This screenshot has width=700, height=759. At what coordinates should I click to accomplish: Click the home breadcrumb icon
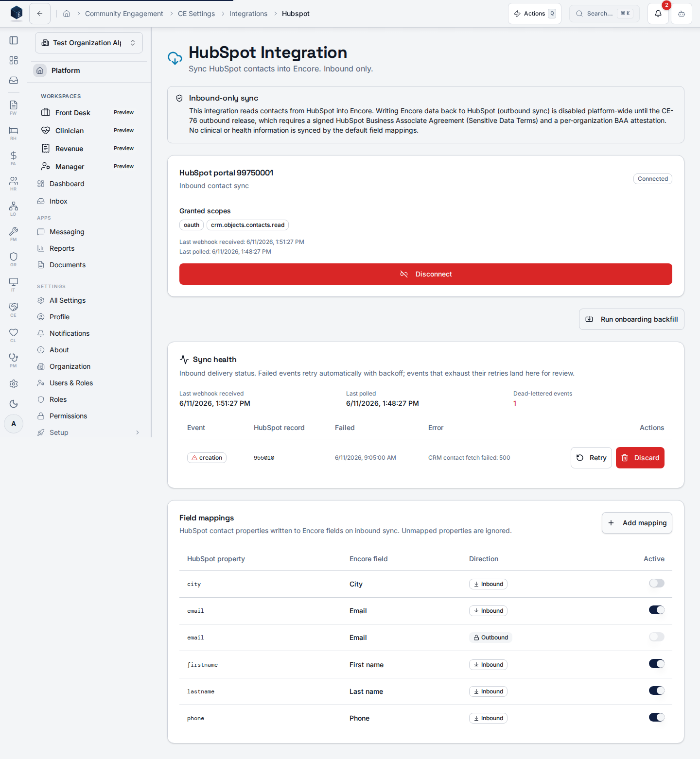[x=67, y=14]
